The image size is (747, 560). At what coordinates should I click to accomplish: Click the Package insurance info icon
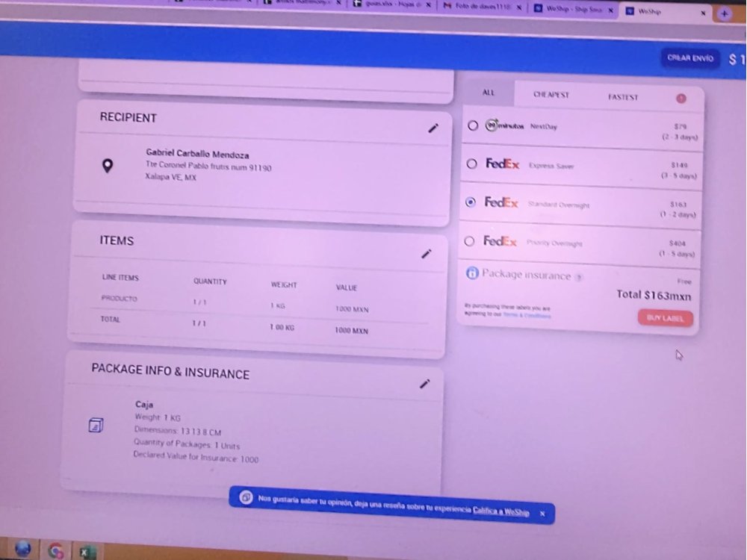pyautogui.click(x=472, y=273)
